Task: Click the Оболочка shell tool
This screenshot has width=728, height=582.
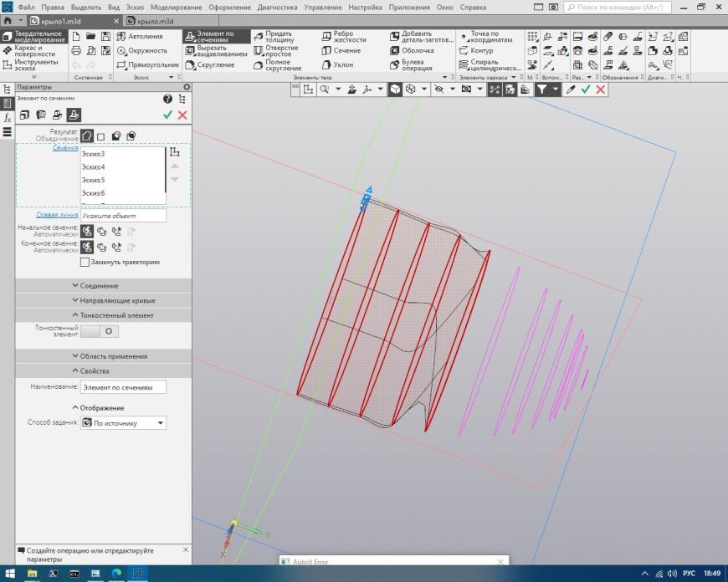Action: pos(412,51)
